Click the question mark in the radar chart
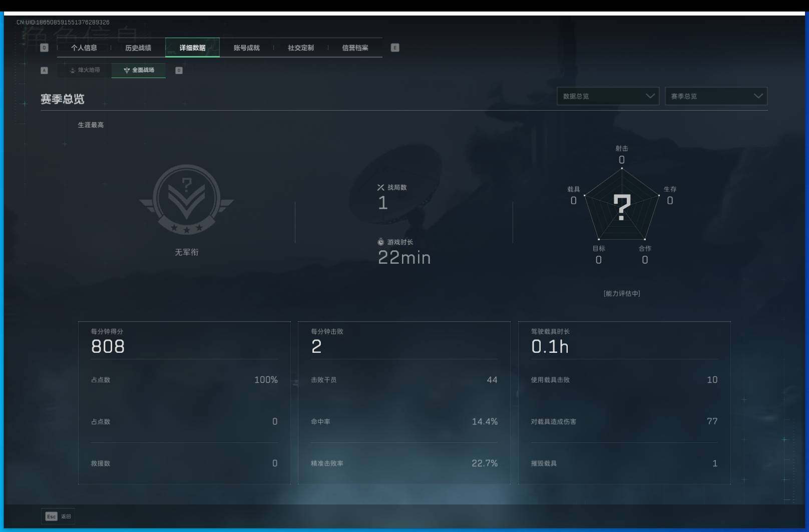Viewport: 809px width, 532px height. 622,207
